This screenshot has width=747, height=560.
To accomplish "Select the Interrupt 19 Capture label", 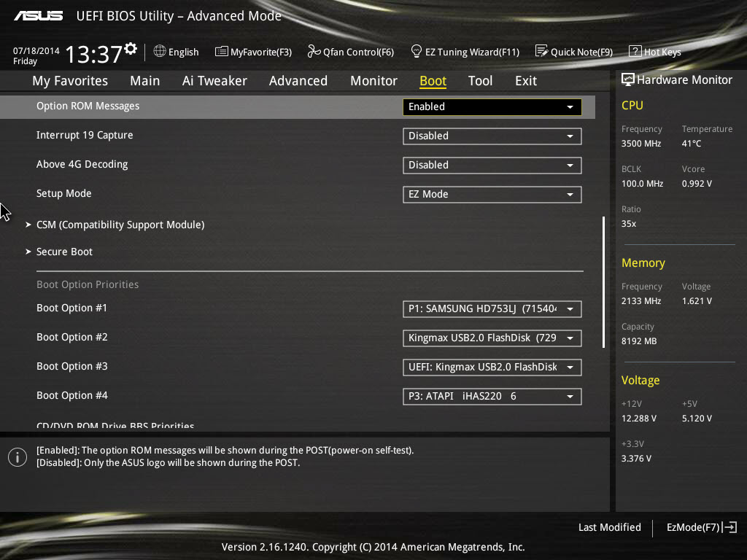I will pyautogui.click(x=85, y=135).
